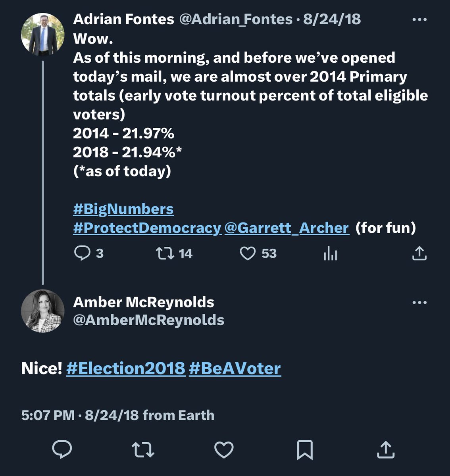Open Amber McReynolds' profile picture
Viewport: 450px width, 476px height.
tap(42, 311)
